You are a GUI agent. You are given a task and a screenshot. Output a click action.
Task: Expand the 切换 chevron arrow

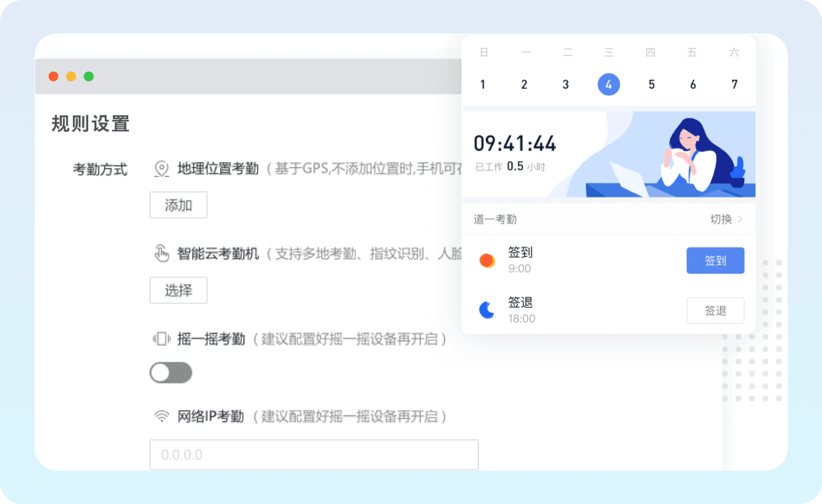pos(740,219)
